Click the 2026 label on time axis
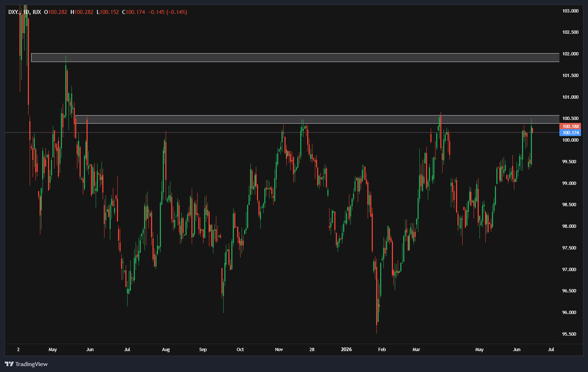Screen dimensions: 588x372 pyautogui.click(x=346, y=349)
